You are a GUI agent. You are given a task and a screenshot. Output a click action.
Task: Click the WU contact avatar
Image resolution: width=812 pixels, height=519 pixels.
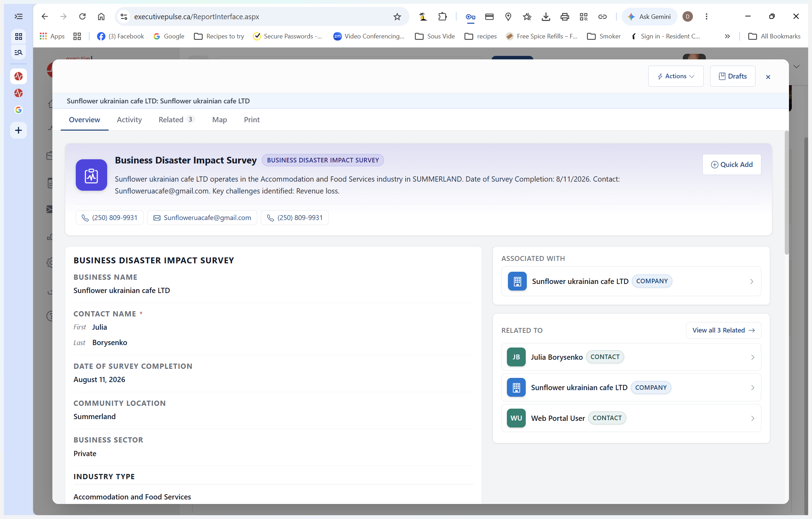(516, 418)
